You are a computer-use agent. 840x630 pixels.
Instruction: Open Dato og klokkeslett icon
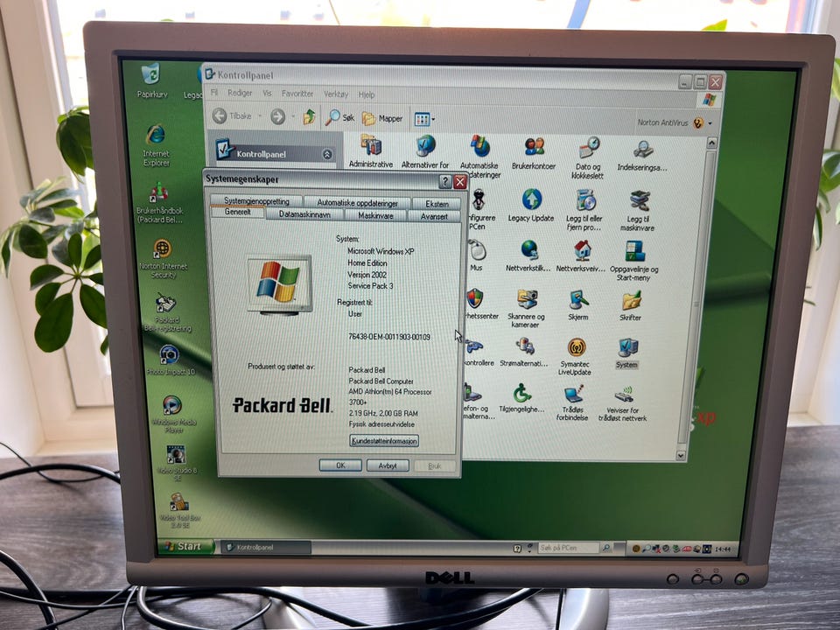(x=588, y=158)
